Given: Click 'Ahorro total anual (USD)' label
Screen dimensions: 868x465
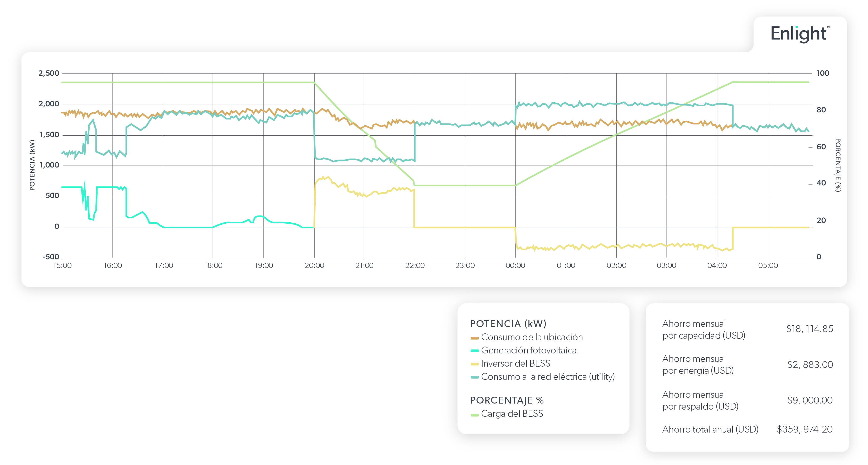Looking at the screenshot, I should (710, 430).
